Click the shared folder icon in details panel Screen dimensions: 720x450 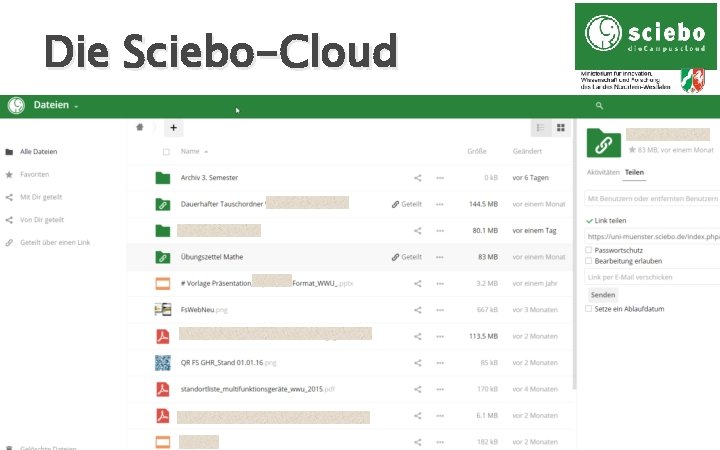[603, 143]
